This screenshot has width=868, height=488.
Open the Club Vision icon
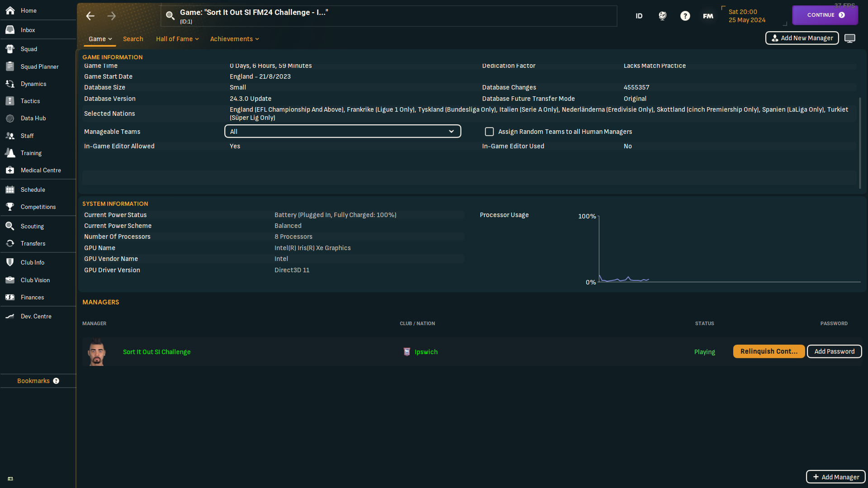pos(10,280)
